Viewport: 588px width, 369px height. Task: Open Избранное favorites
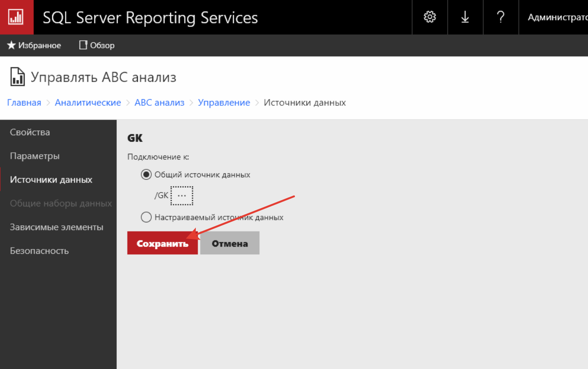[34, 46]
